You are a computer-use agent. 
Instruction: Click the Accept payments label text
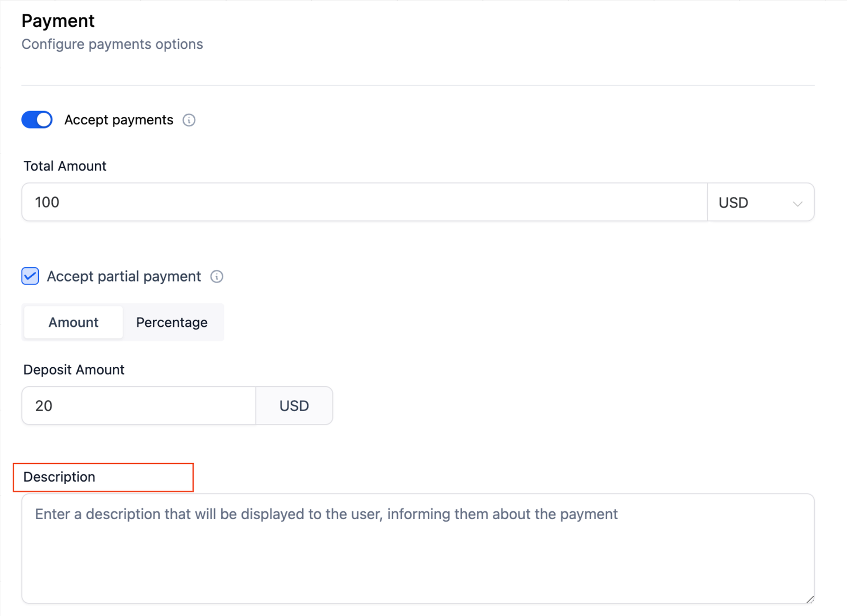119,120
